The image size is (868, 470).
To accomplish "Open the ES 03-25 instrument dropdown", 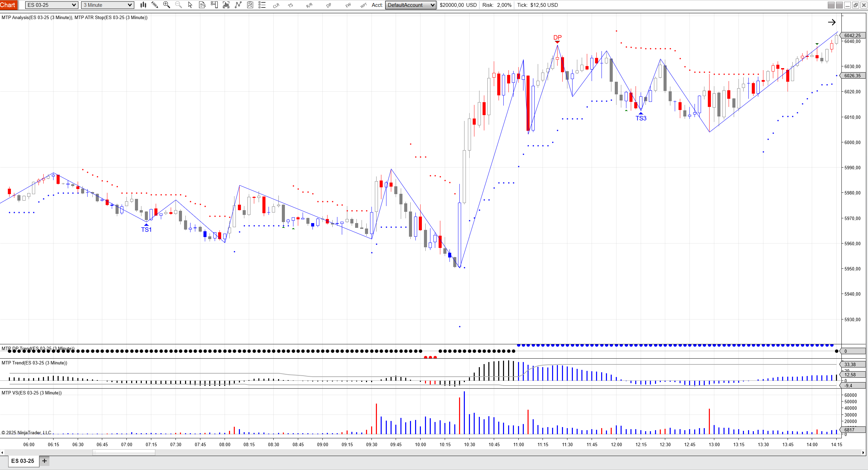I will [51, 5].
